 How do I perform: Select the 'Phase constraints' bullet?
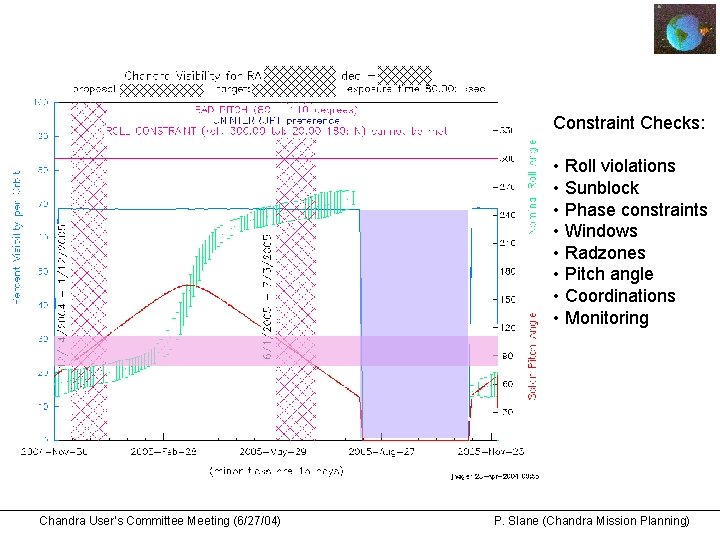coord(636,210)
